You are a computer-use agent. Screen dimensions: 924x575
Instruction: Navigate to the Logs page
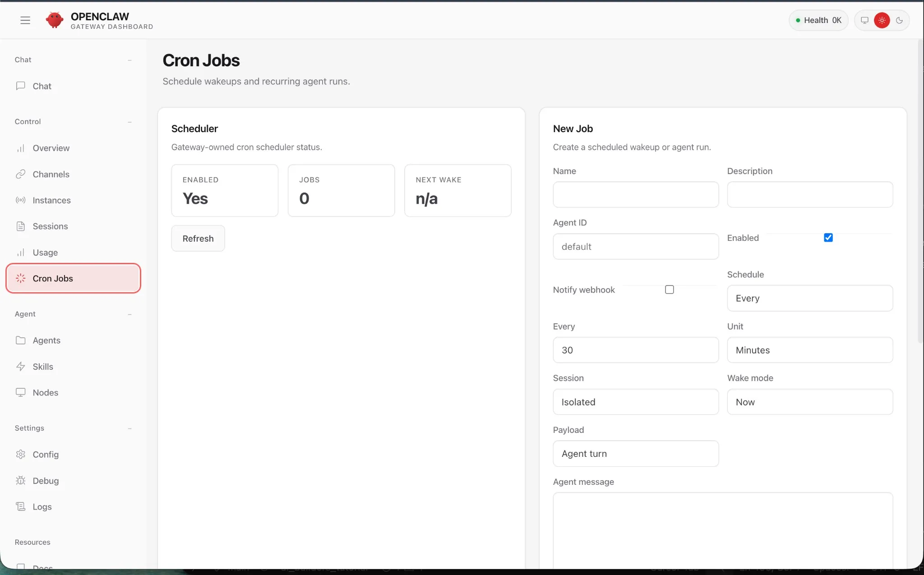(x=74, y=506)
